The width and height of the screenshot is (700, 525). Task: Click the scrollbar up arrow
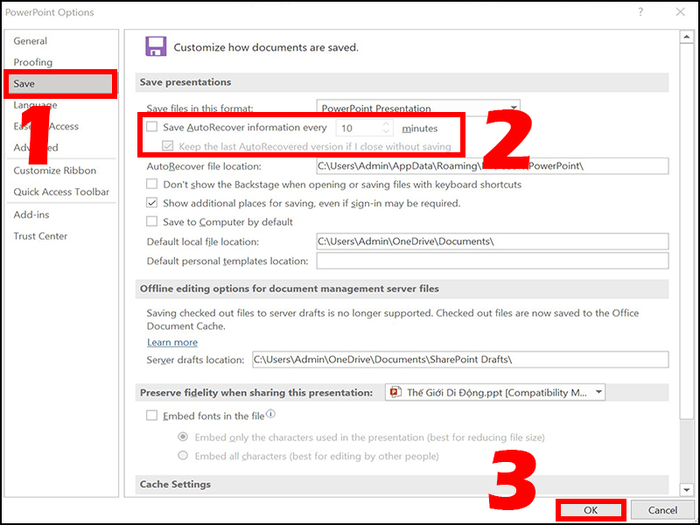[x=687, y=37]
